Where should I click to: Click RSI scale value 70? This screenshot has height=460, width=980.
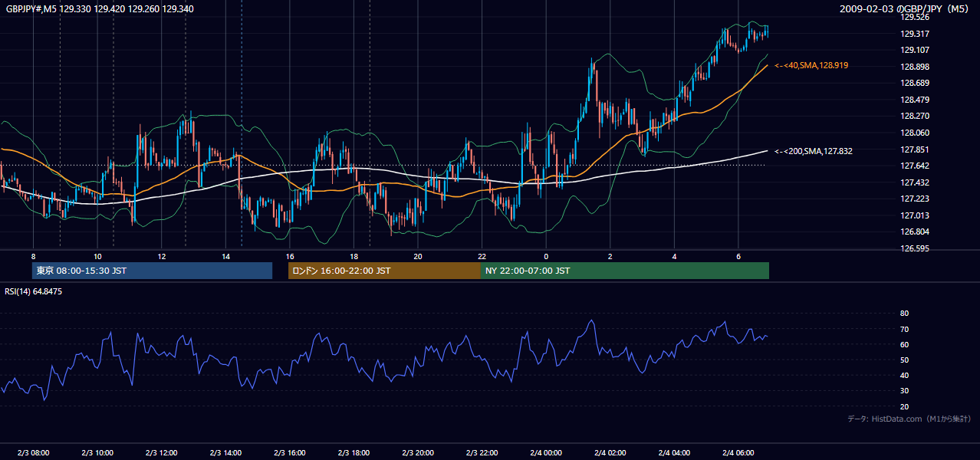tap(904, 329)
